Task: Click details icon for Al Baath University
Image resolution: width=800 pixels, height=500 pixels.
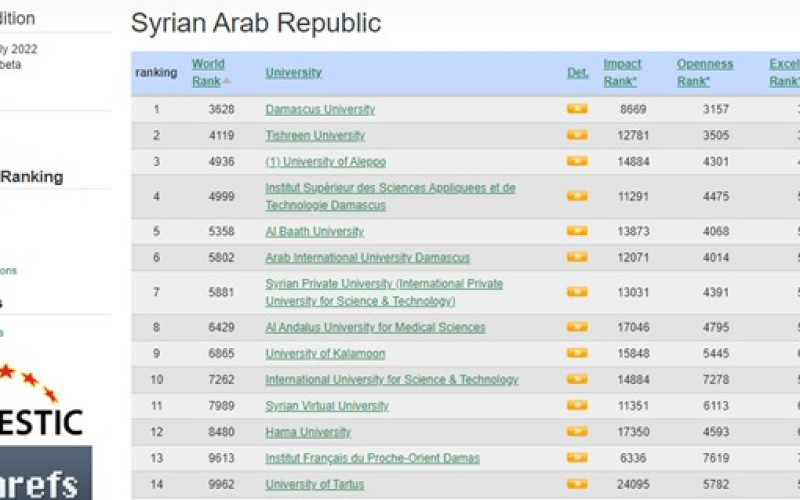Action: coord(577,231)
